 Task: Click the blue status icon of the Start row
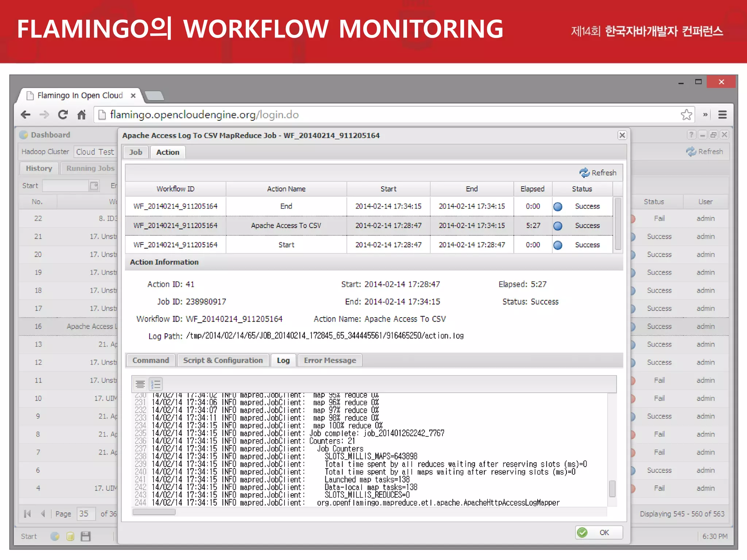coord(558,245)
